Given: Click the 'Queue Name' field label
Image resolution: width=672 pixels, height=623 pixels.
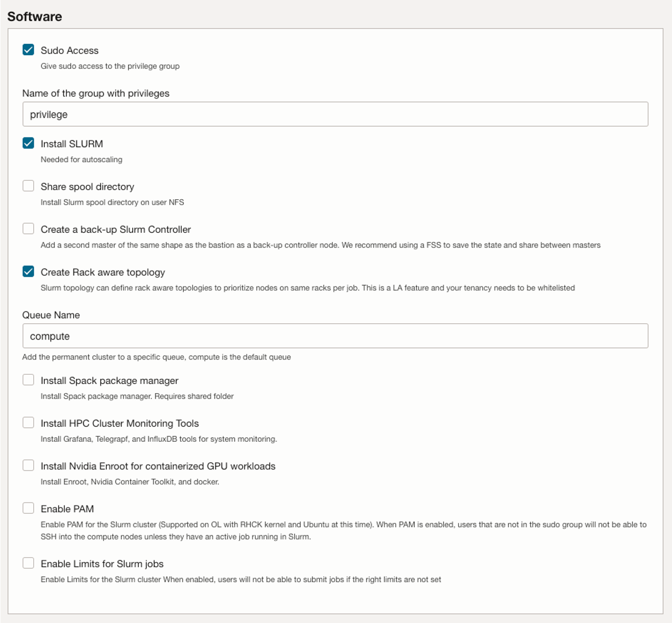Looking at the screenshot, I should point(51,315).
